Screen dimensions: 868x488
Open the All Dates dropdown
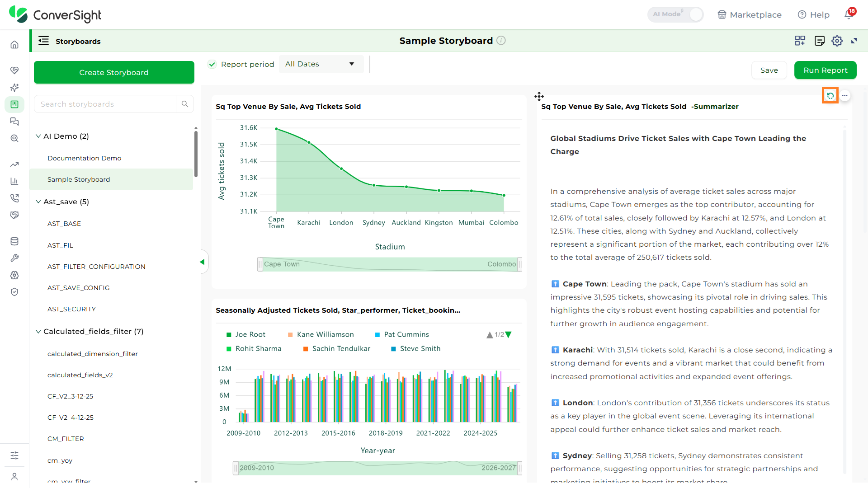(x=321, y=64)
